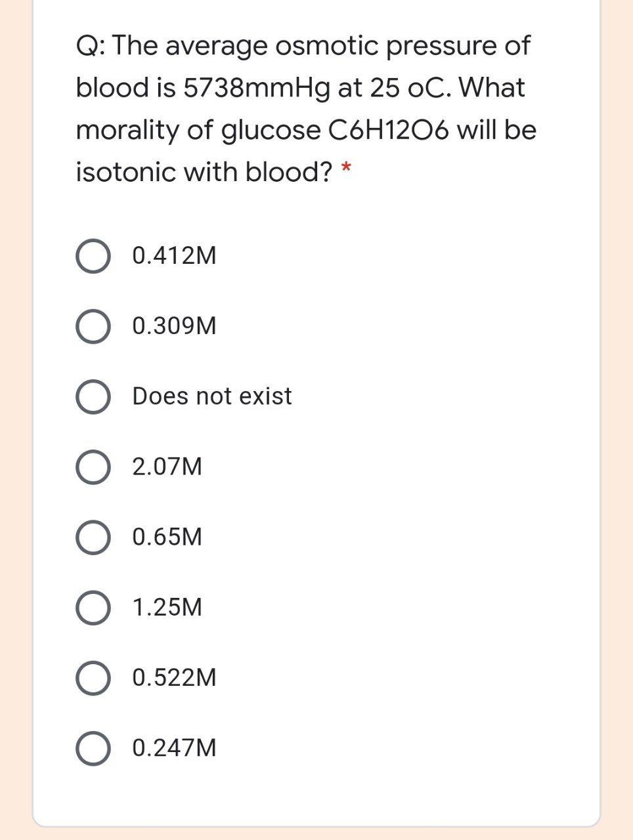Click the '0.412M' answer label text
Viewport: 633px width, 840px height.
(174, 256)
